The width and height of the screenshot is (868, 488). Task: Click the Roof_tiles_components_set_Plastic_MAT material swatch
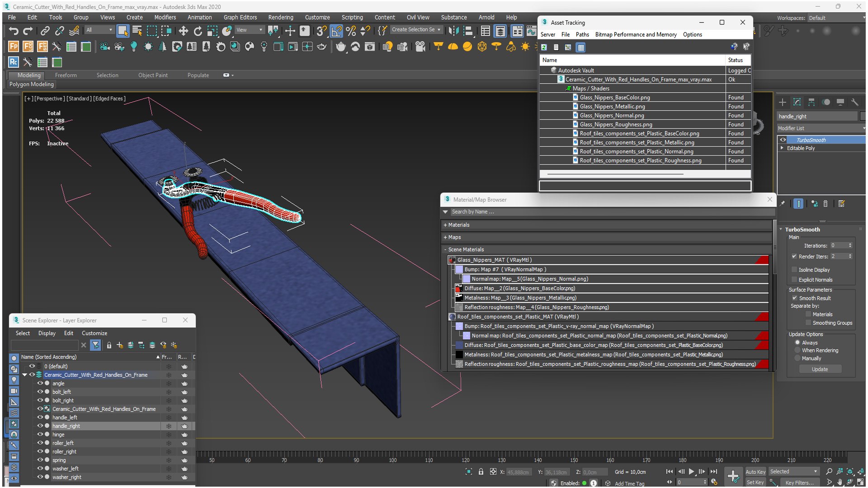tap(452, 317)
